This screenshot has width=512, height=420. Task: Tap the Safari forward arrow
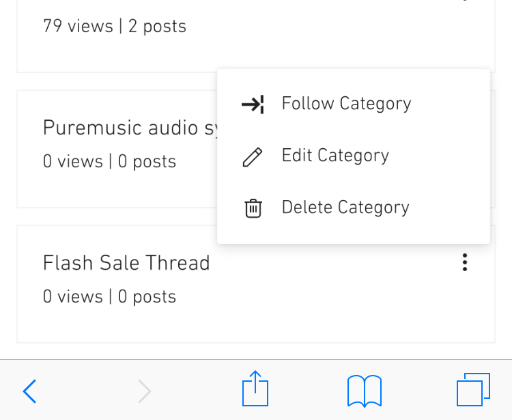point(144,391)
